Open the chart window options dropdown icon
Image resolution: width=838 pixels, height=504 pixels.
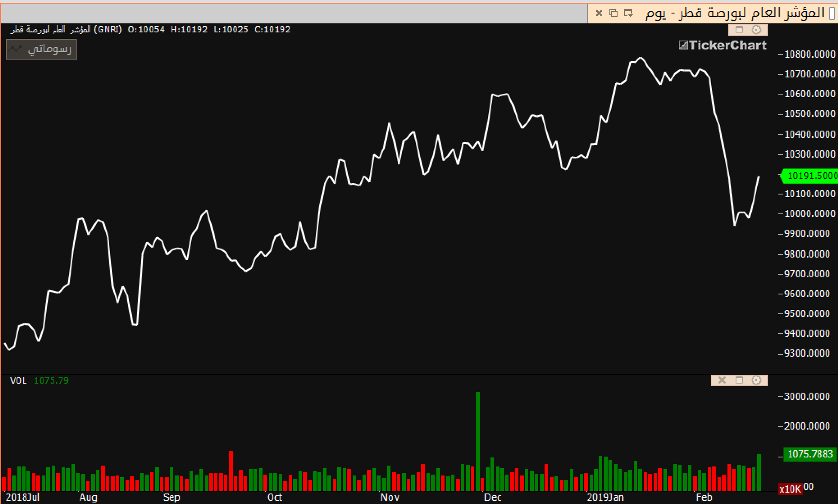[x=628, y=13]
